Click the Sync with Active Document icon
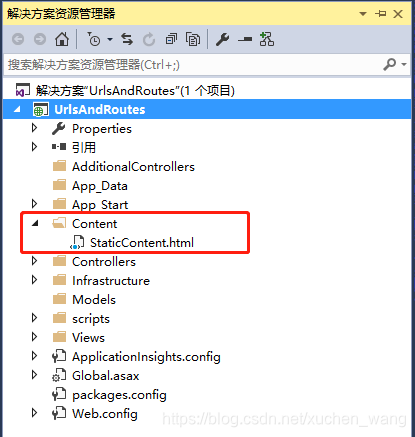 [127, 39]
